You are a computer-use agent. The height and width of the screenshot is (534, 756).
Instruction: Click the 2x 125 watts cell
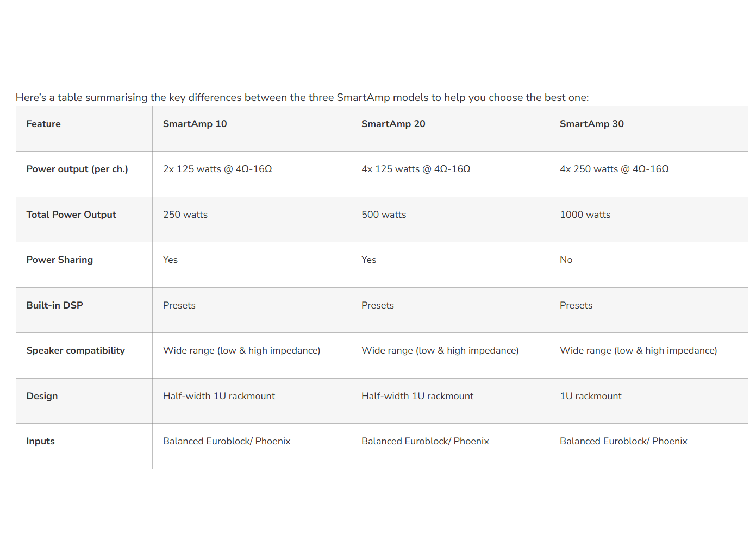(x=217, y=169)
